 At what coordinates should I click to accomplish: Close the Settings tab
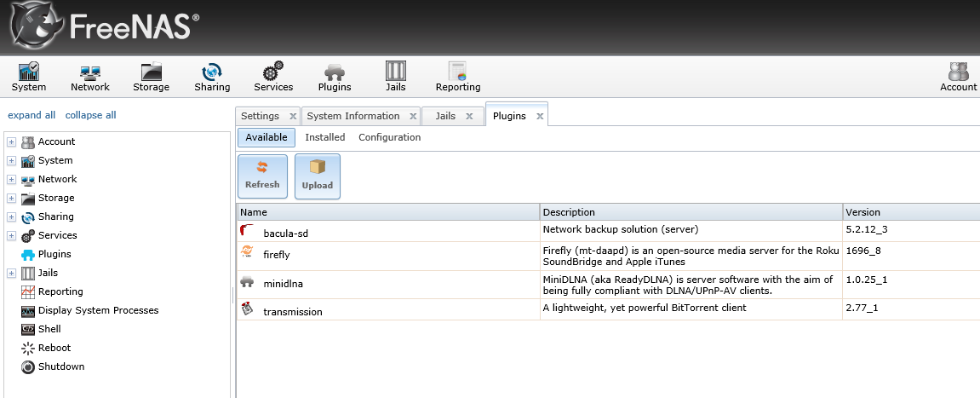[293, 117]
